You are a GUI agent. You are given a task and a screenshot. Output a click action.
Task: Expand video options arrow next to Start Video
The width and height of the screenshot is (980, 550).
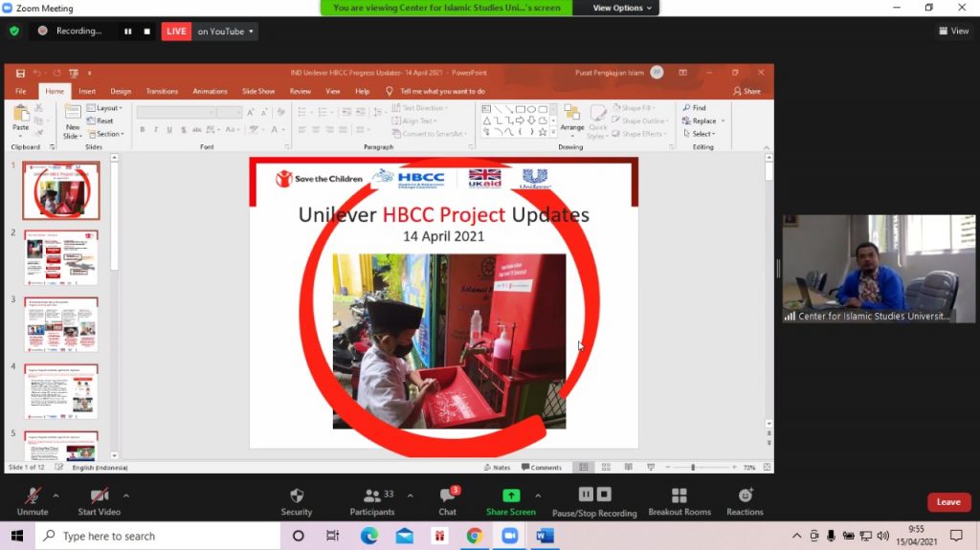click(126, 495)
